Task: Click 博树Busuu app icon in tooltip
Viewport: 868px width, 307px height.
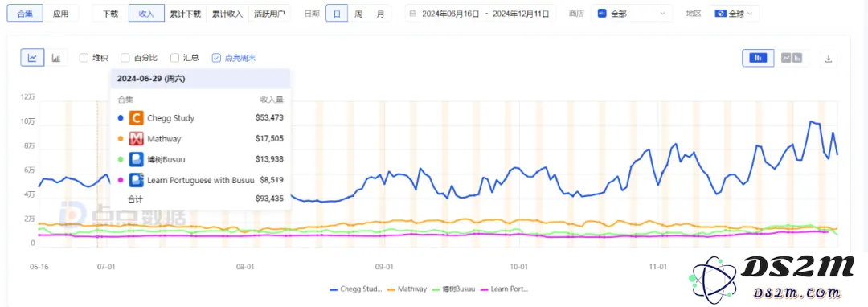Action: [x=136, y=159]
